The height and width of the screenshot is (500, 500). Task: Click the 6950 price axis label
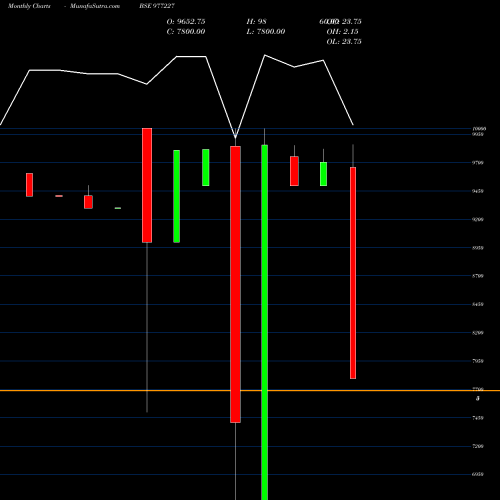click(x=478, y=474)
